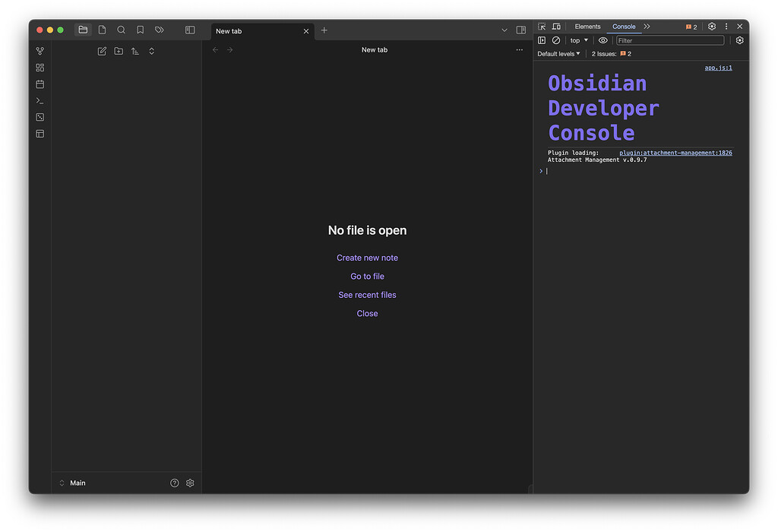The image size is (778, 532).
Task: Open the terminal from the left ribbon
Action: [x=39, y=100]
